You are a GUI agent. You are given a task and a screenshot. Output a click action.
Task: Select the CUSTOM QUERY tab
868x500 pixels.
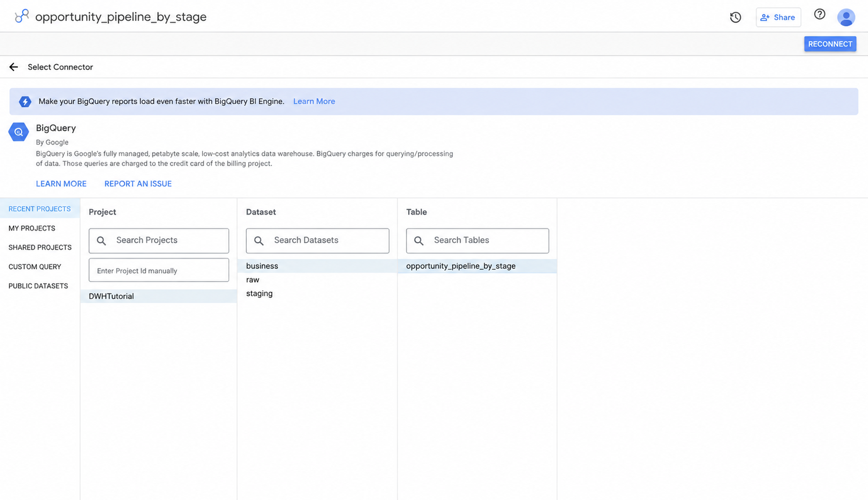click(x=40, y=267)
